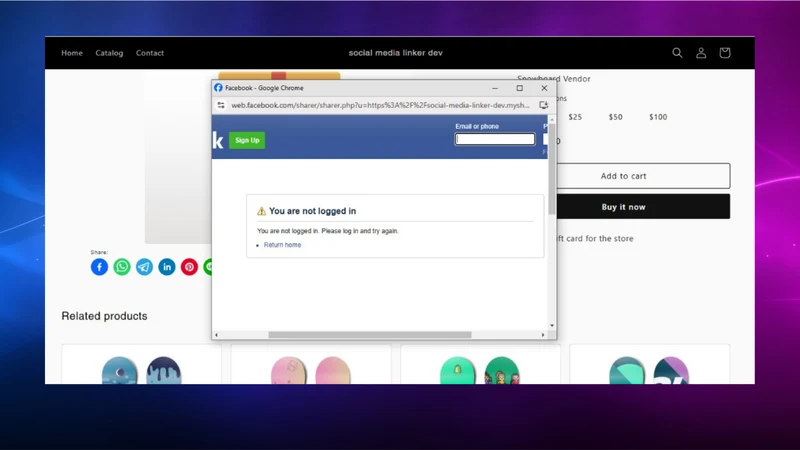Click the Add to cart button
Screen dimensions: 800x450
click(643, 176)
